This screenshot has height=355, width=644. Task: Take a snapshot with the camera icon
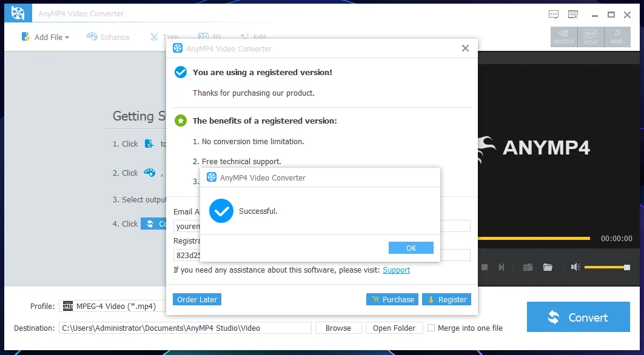click(528, 267)
